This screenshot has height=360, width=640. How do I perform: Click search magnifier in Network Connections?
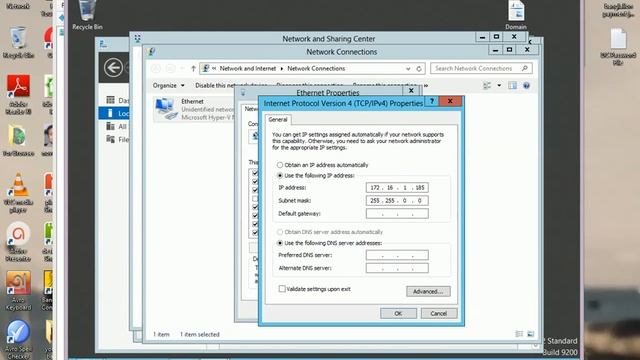click(524, 68)
